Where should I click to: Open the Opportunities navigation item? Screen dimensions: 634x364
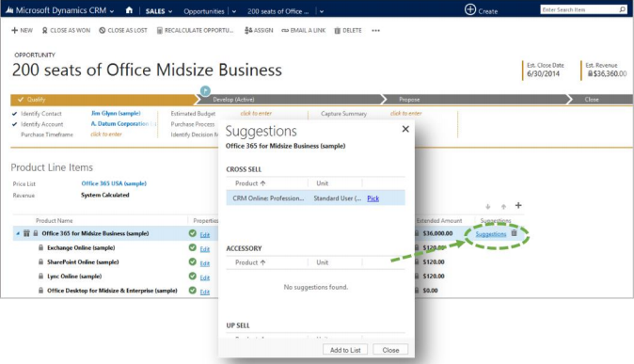[204, 11]
